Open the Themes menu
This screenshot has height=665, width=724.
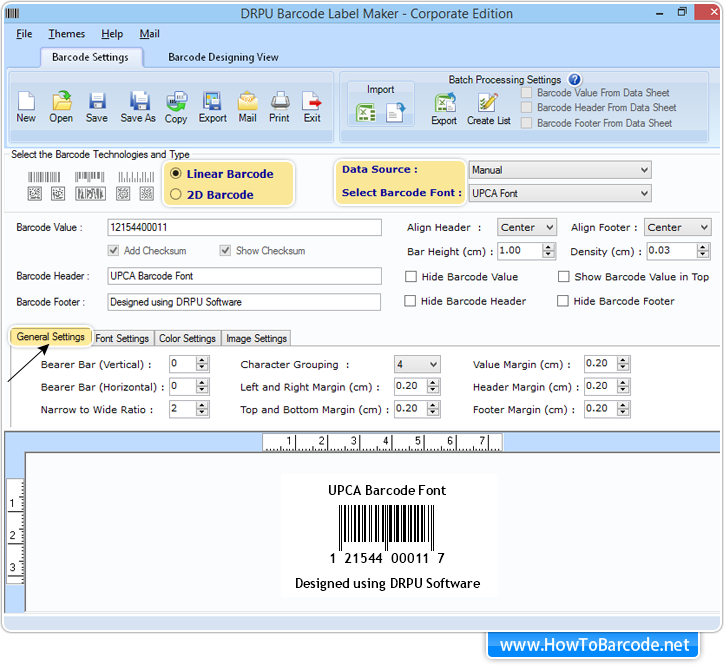click(67, 34)
